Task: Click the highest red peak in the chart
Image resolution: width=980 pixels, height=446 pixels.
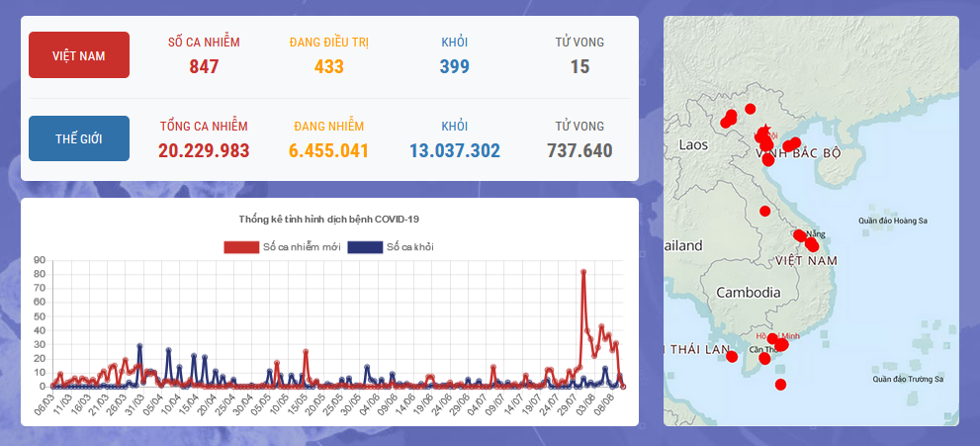Action: click(583, 272)
